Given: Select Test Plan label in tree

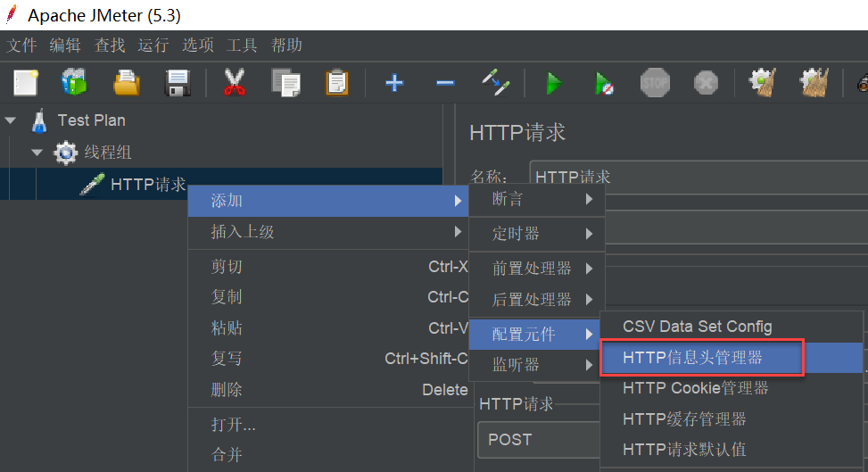Looking at the screenshot, I should (91, 120).
